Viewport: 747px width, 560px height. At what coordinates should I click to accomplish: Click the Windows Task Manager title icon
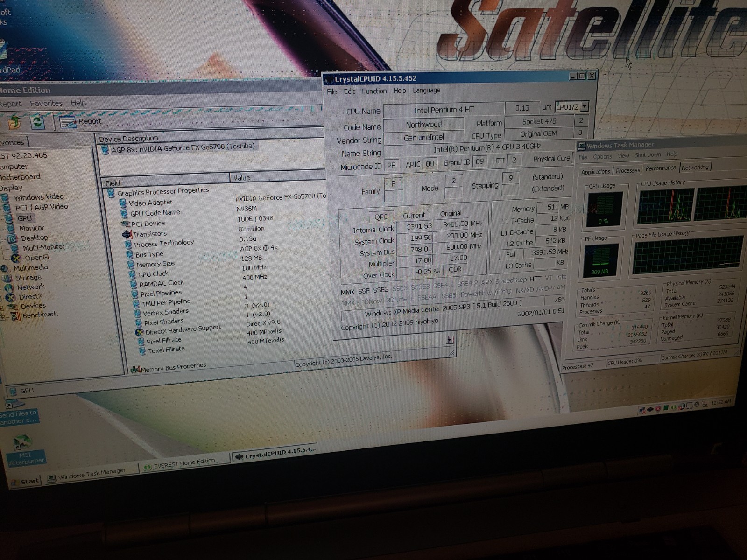[581, 147]
